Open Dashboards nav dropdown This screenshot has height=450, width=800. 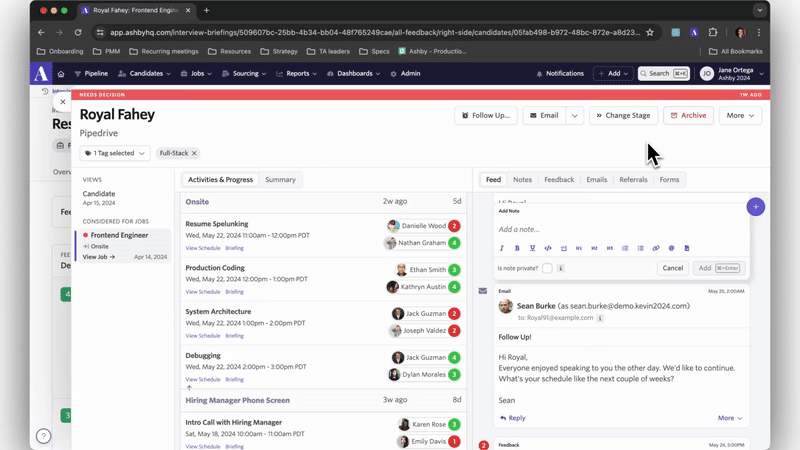354,73
